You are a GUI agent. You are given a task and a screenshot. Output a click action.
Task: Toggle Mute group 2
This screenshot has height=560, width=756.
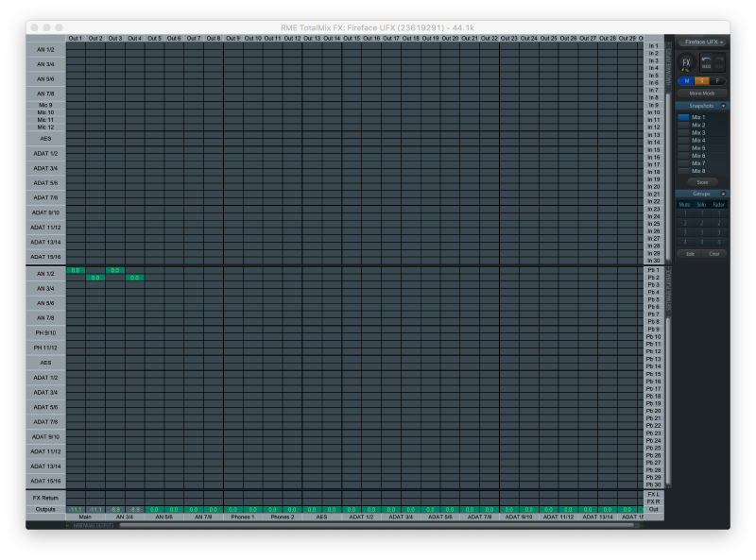[684, 223]
